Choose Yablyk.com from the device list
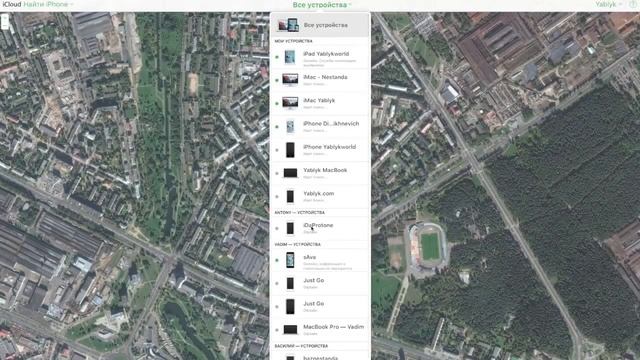This screenshot has height=360, width=640. 320,196
